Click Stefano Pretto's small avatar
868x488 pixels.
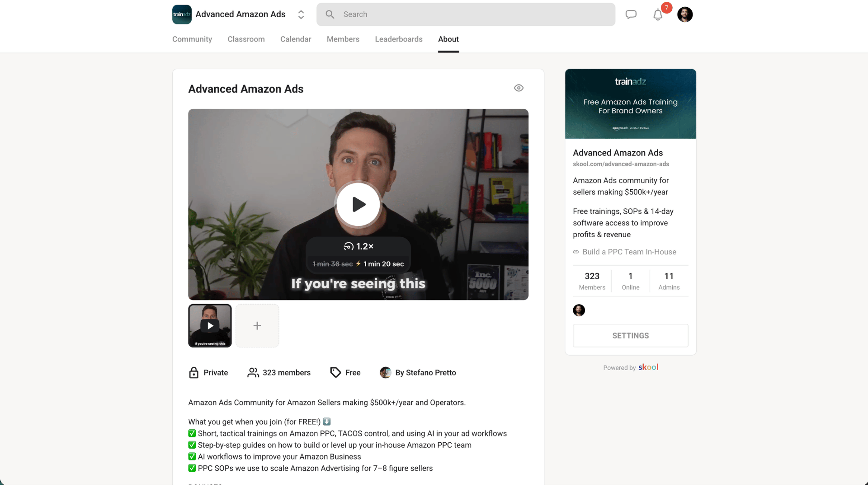pyautogui.click(x=385, y=373)
